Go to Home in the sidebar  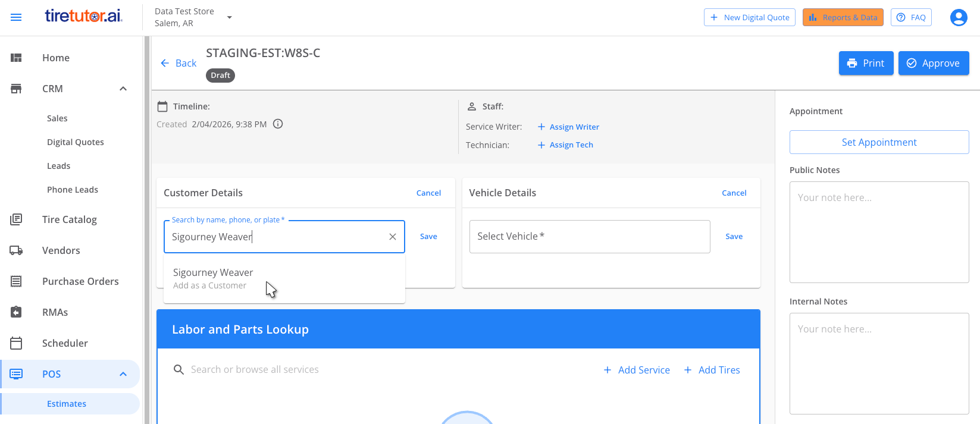[x=56, y=58]
